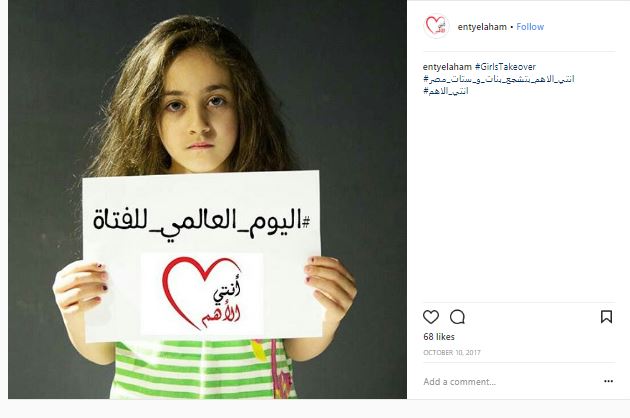
Task: Click the heart logo on the held sign
Action: [x=202, y=294]
